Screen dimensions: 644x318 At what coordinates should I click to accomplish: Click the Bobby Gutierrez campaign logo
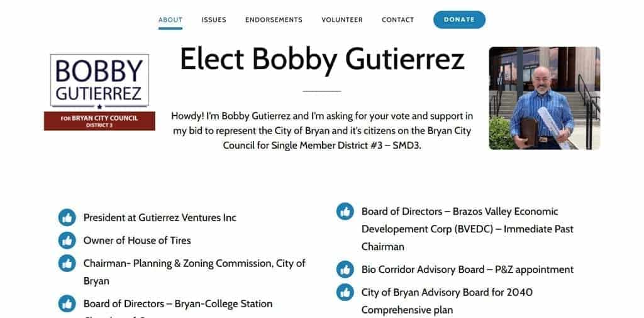[x=99, y=81]
